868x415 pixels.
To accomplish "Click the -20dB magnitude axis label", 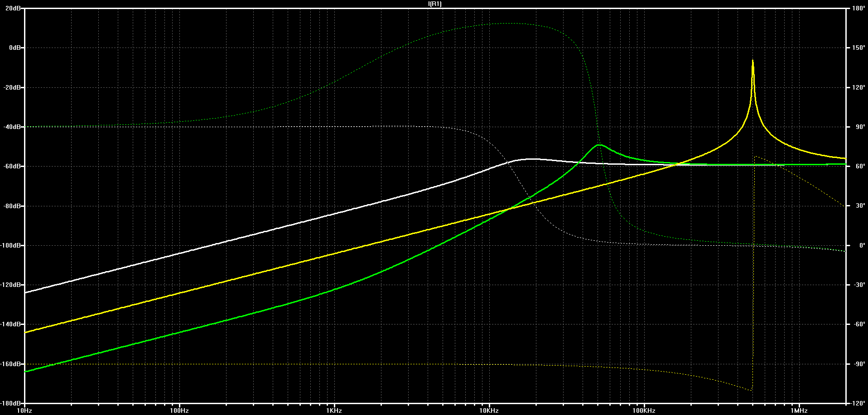I will pos(13,87).
